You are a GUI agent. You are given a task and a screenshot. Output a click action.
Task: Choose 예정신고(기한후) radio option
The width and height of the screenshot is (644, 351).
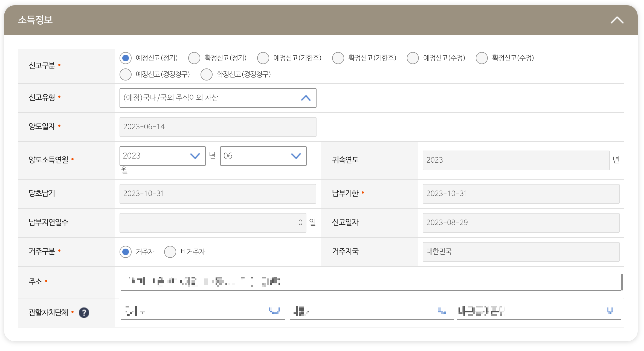pos(263,58)
